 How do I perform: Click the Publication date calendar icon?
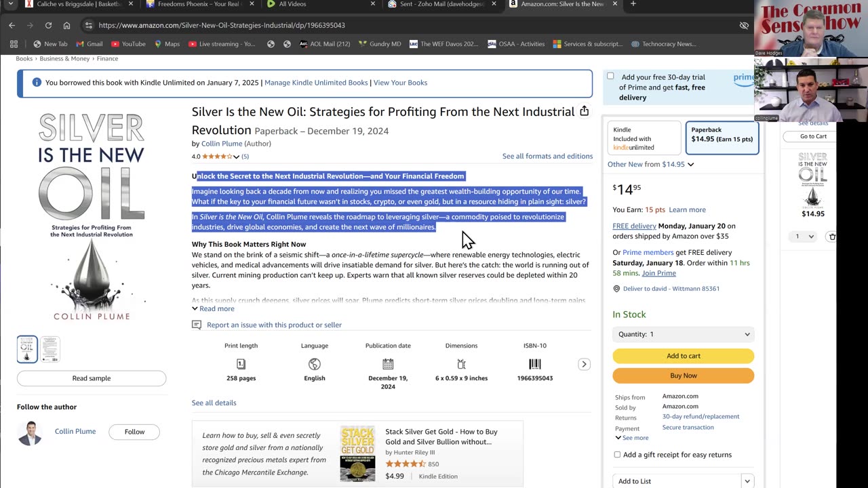(388, 364)
